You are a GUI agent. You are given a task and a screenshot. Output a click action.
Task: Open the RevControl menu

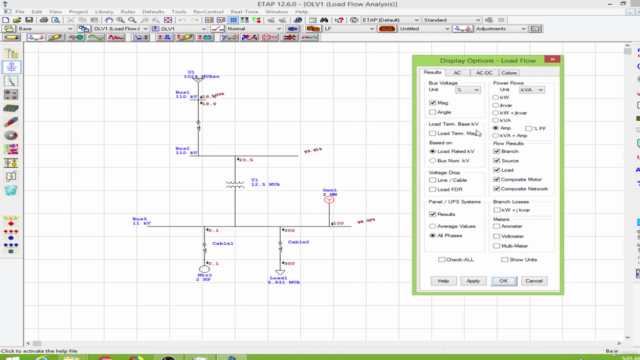pos(208,12)
